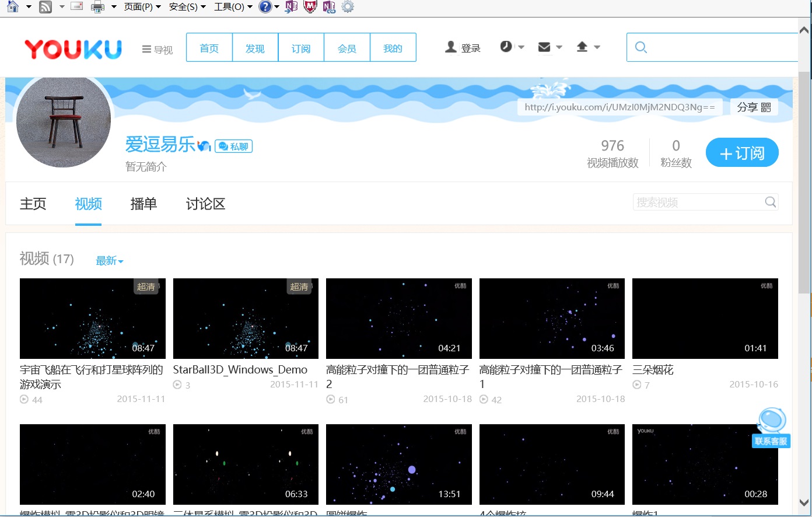Click the YOUKU logo
The image size is (812, 517).
coord(73,49)
